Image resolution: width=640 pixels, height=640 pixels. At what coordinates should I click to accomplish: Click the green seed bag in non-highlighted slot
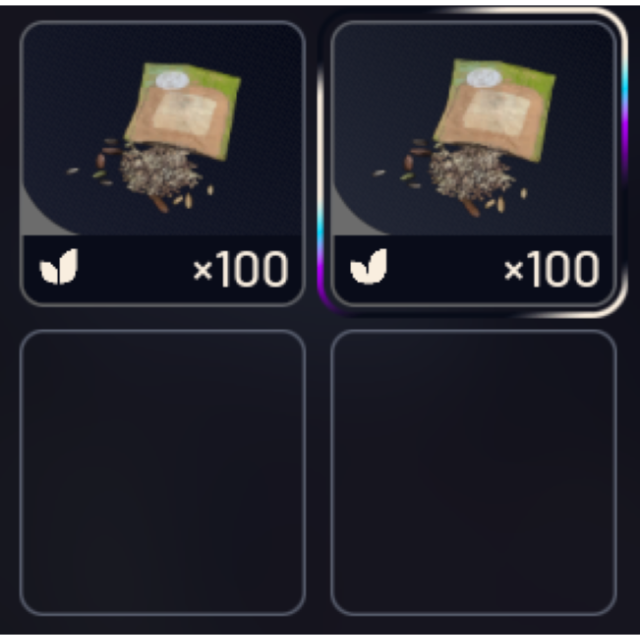coord(183,110)
